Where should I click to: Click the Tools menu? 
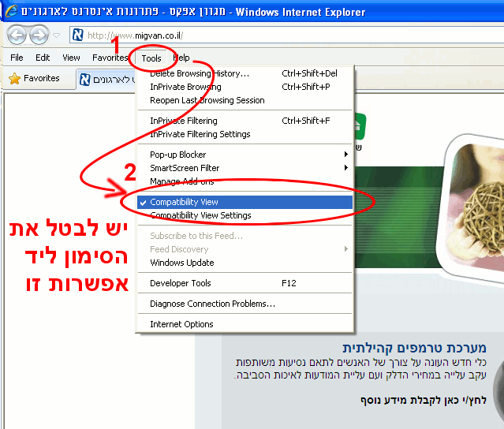pyautogui.click(x=151, y=58)
